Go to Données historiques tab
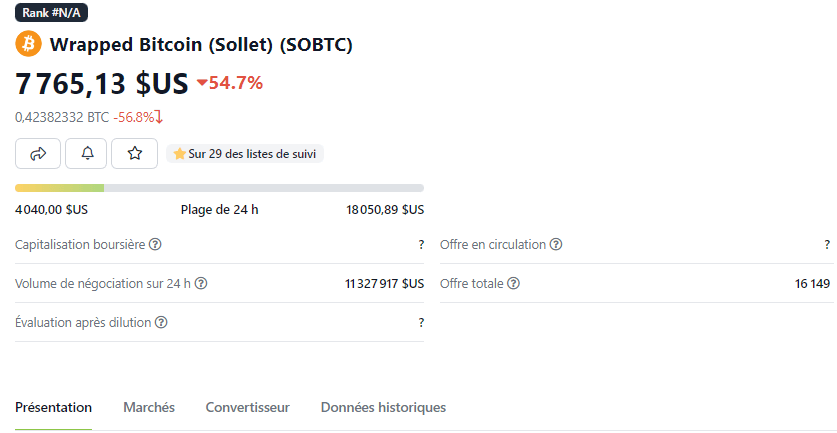837x433 pixels. pos(383,407)
